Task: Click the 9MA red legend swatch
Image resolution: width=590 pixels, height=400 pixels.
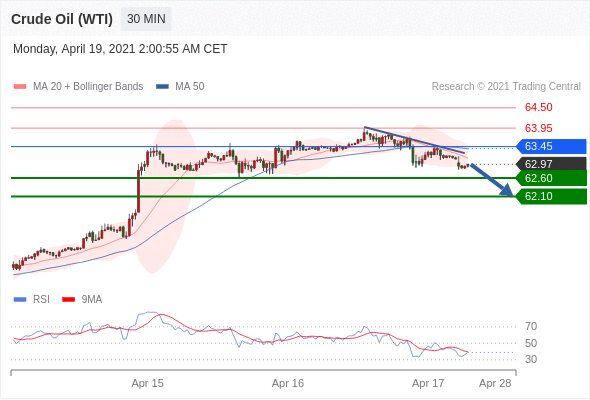Action: click(68, 300)
